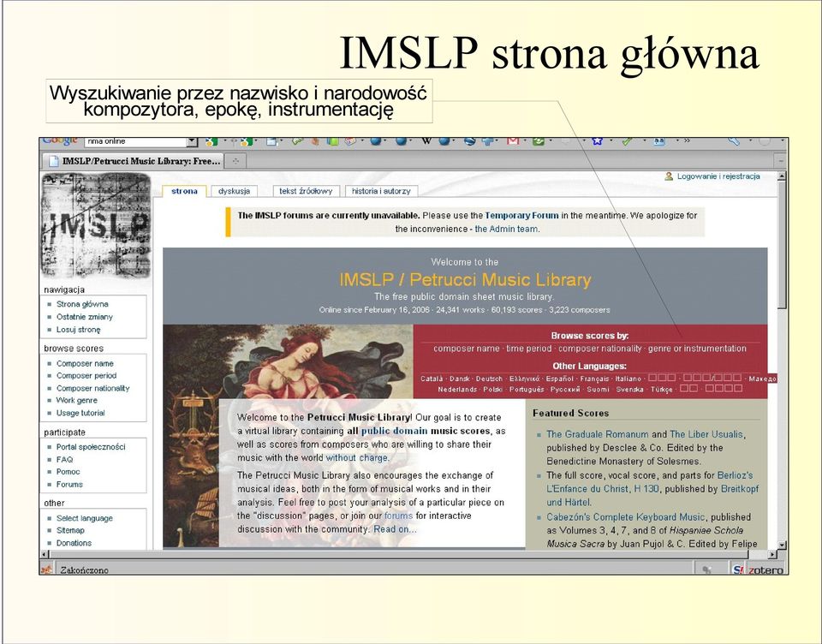Open Pomoc in the participate section
The image size is (822, 644).
click(x=68, y=472)
